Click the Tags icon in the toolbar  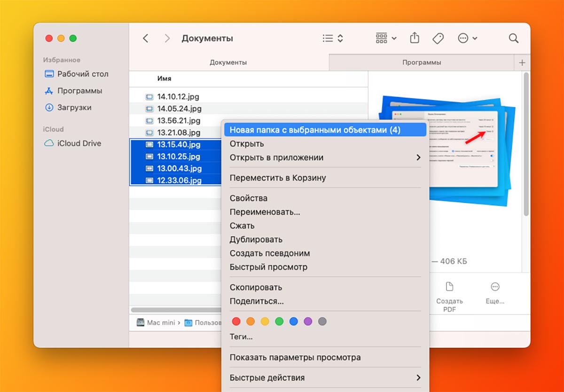438,38
